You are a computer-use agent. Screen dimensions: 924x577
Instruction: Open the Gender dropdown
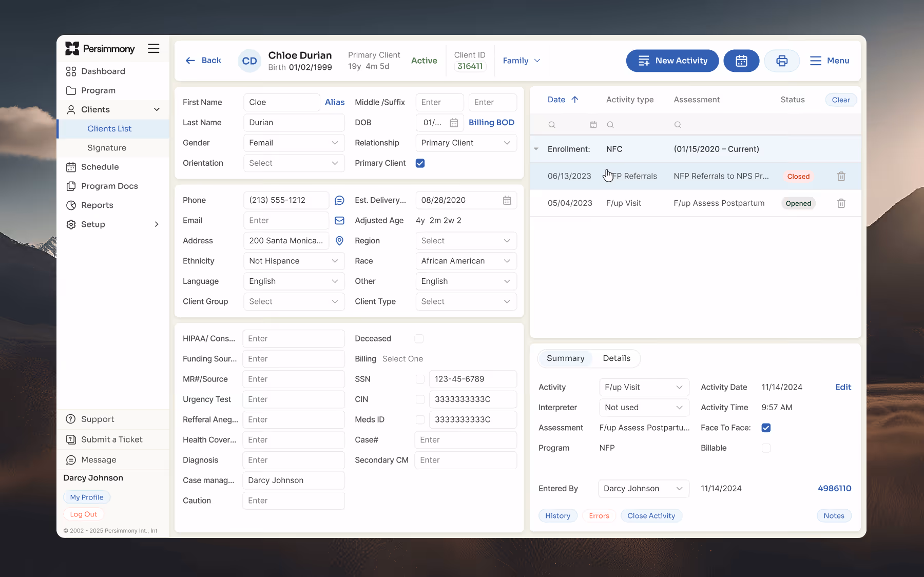point(294,143)
